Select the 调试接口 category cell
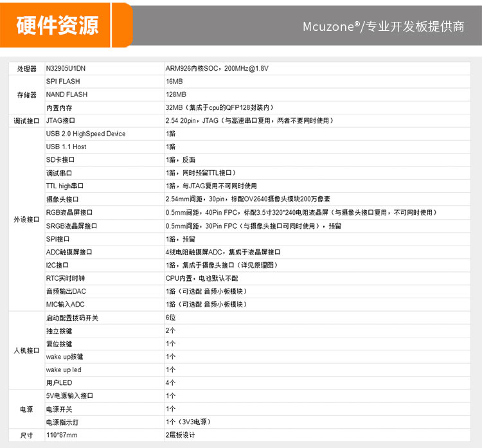 26,121
